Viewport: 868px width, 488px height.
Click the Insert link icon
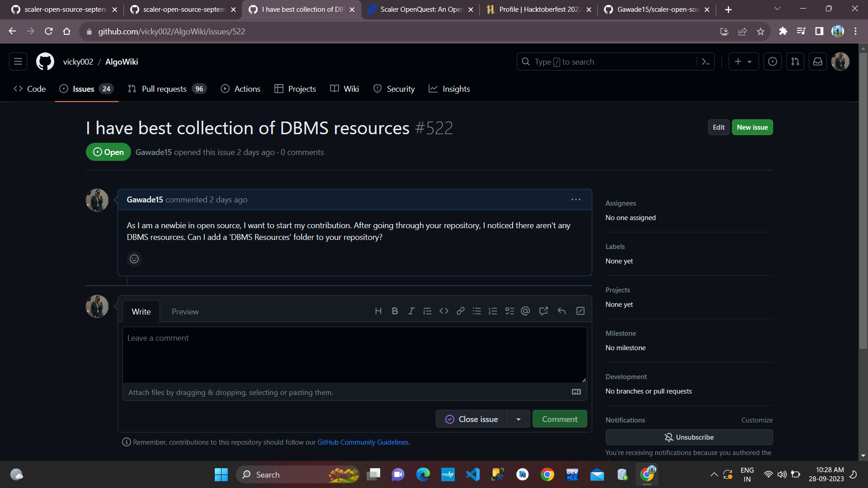point(461,311)
